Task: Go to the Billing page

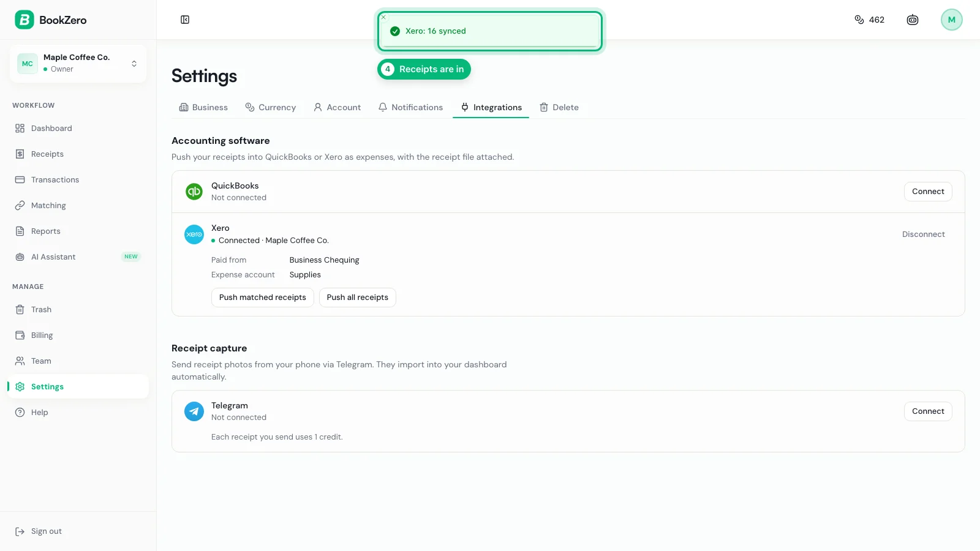Action: (x=78, y=335)
